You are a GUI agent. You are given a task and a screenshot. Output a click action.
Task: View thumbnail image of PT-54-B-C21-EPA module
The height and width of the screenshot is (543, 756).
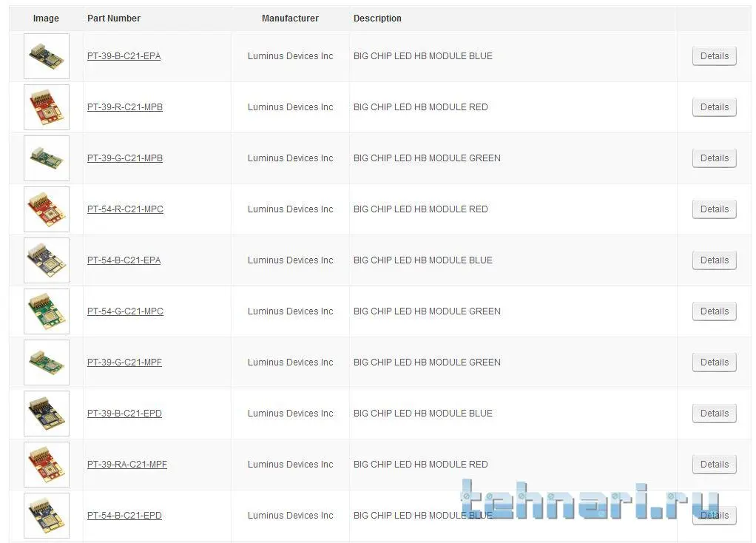tap(47, 260)
